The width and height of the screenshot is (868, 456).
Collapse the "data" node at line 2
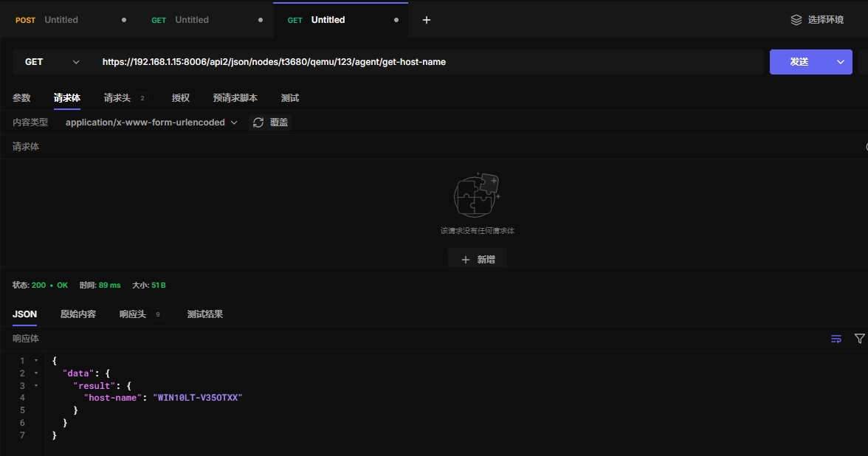click(36, 373)
